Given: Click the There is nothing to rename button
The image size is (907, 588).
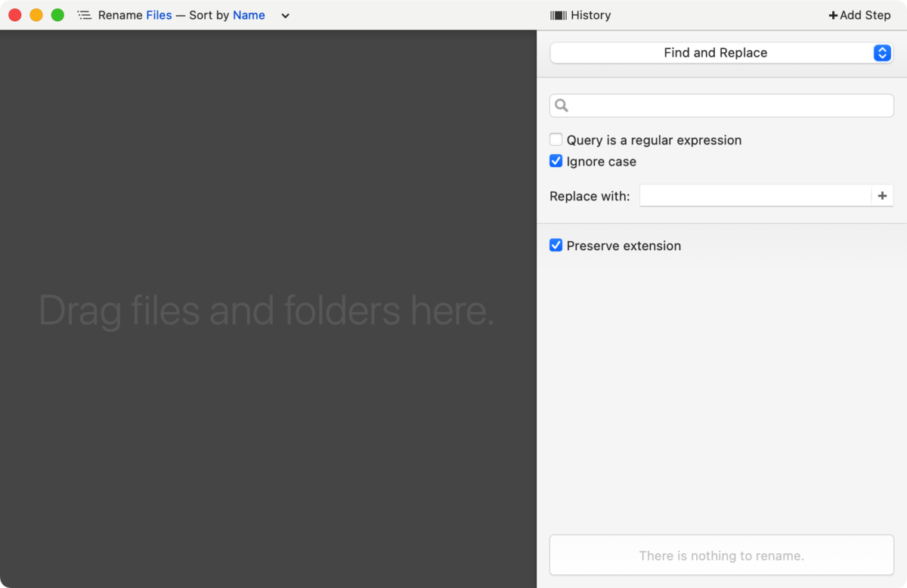Looking at the screenshot, I should click(722, 556).
